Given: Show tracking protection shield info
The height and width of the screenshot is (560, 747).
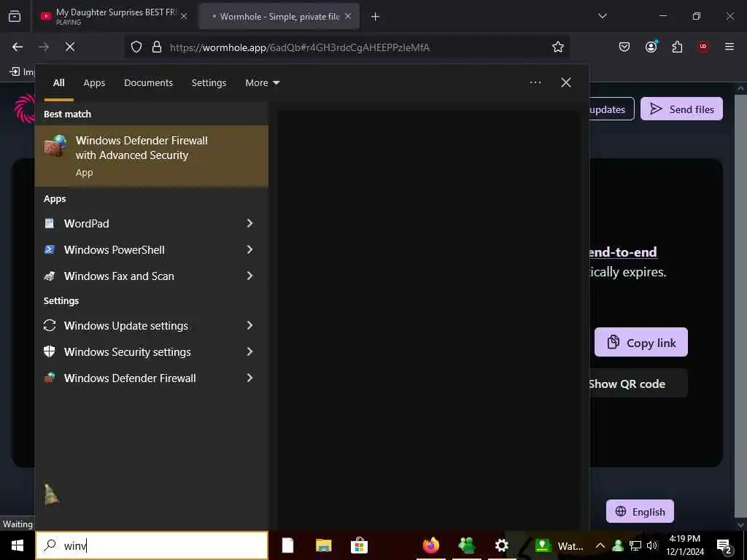Looking at the screenshot, I should (136, 47).
